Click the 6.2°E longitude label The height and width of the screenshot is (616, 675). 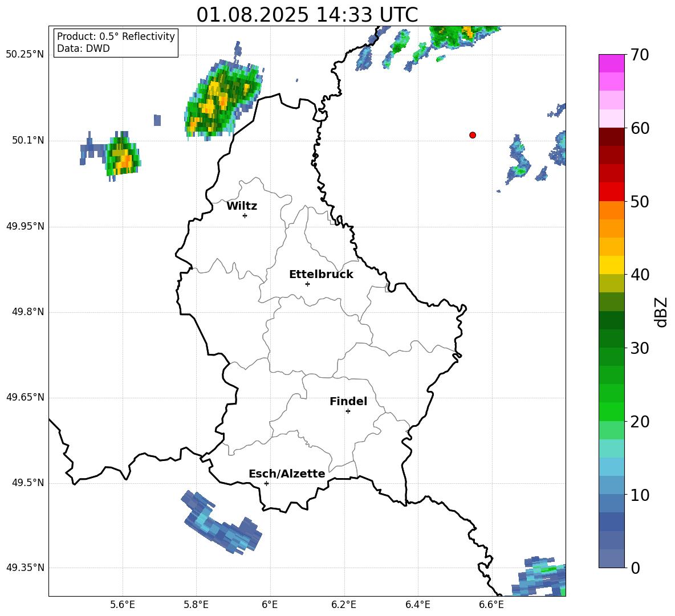(x=344, y=605)
